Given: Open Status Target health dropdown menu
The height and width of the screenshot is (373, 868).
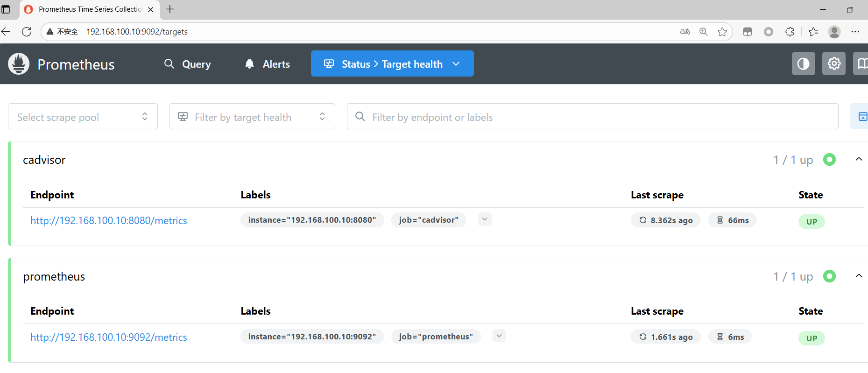Looking at the screenshot, I should coord(392,63).
